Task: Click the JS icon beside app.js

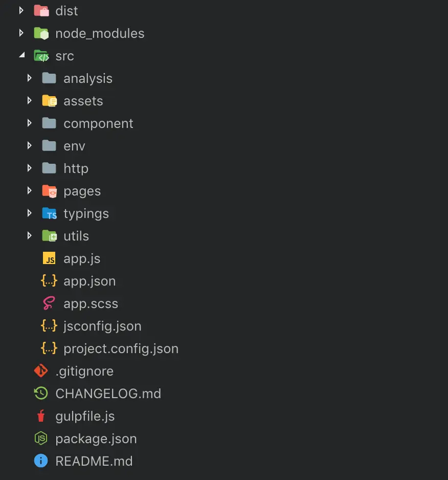Action: click(x=49, y=258)
